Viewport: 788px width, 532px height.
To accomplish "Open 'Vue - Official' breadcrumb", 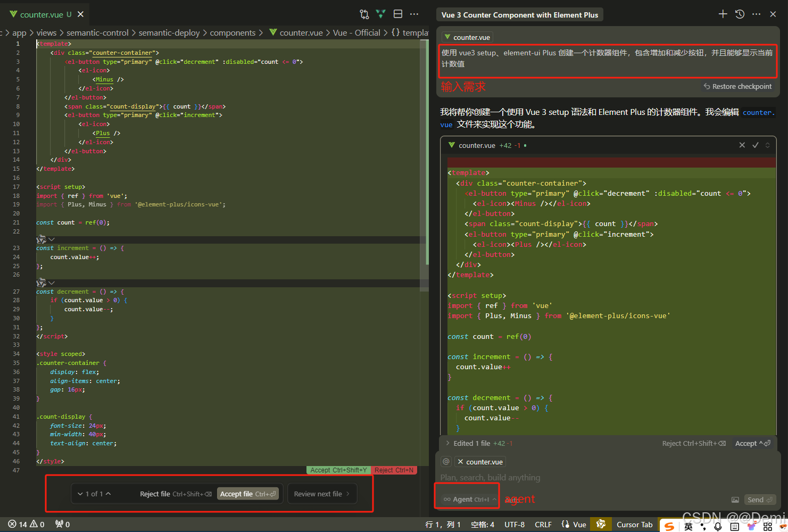I will 356,32.
